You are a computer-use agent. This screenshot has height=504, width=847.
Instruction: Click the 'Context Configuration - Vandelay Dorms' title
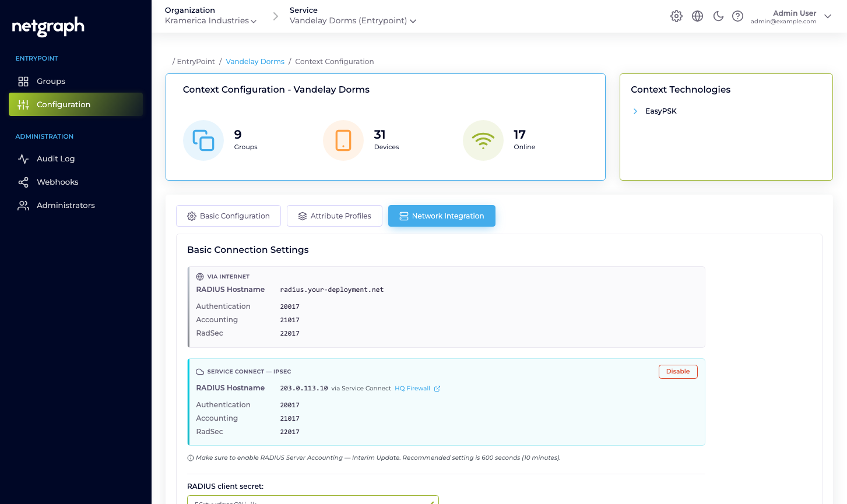pyautogui.click(x=276, y=89)
